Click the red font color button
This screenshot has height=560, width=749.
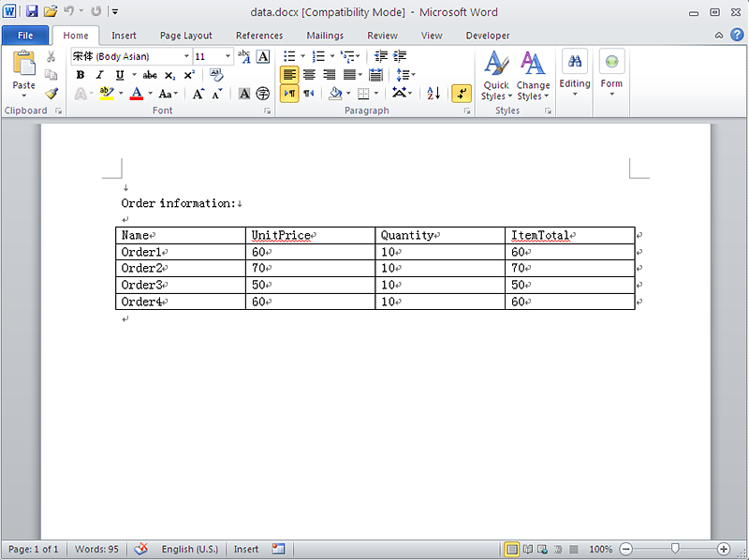tap(137, 94)
